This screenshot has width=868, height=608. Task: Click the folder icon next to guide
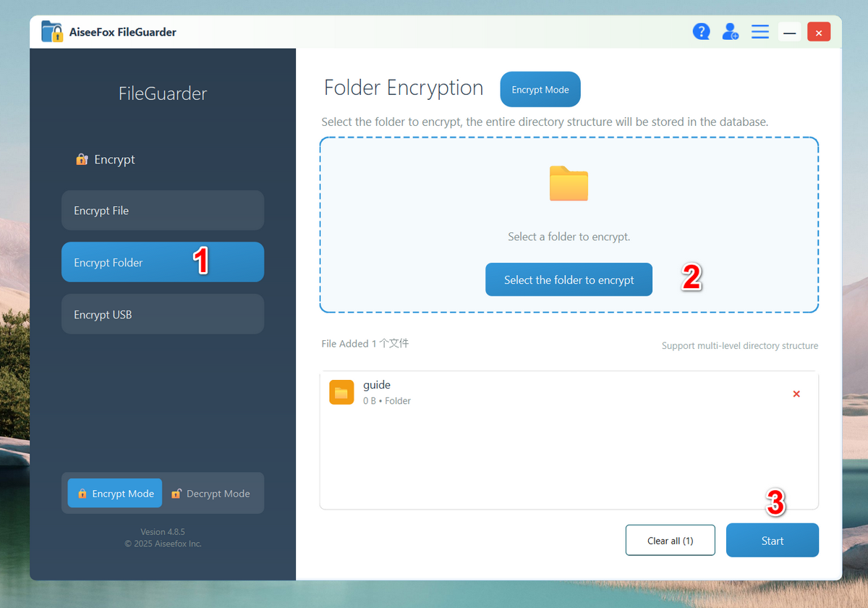tap(341, 392)
